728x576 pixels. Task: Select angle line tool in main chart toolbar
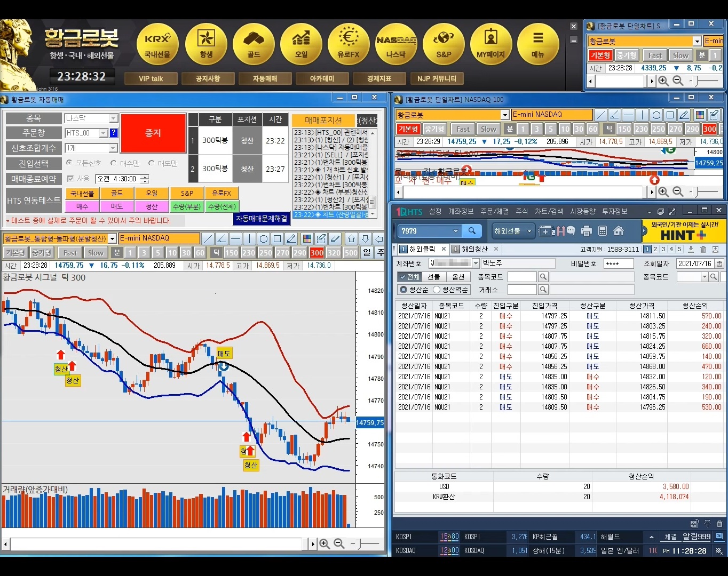pyautogui.click(x=221, y=238)
